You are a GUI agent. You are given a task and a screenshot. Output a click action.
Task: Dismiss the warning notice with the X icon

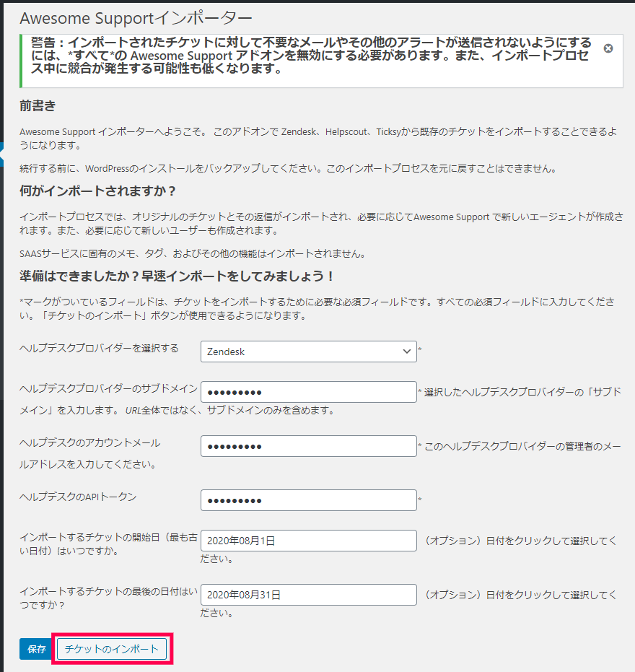click(x=608, y=48)
